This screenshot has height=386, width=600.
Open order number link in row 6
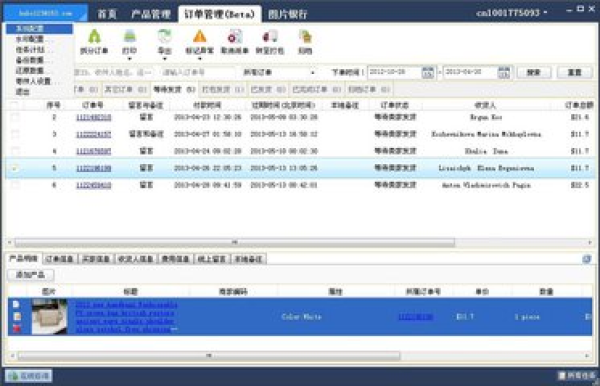(94, 185)
